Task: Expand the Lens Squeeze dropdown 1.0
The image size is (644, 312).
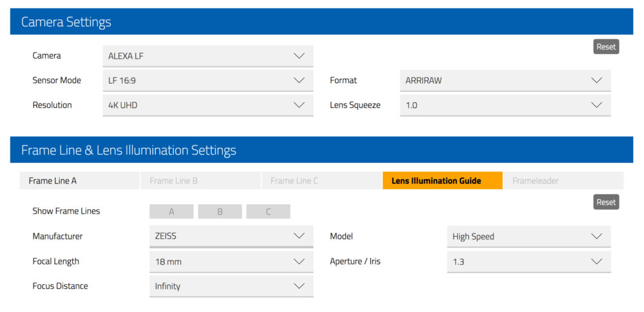Action: tap(505, 105)
